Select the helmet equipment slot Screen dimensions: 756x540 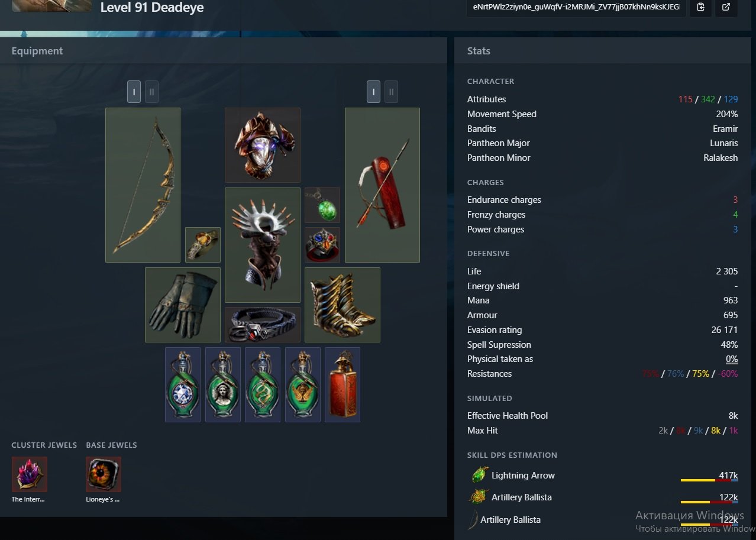click(x=263, y=145)
